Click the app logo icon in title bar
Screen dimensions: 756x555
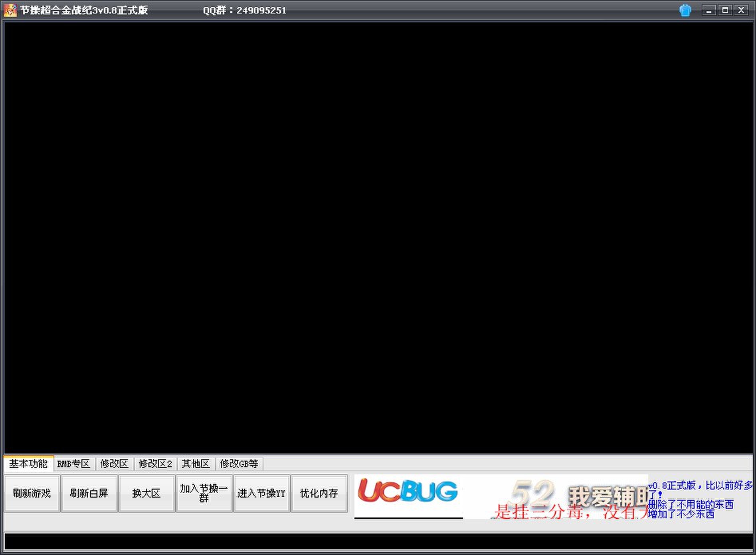[x=10, y=10]
